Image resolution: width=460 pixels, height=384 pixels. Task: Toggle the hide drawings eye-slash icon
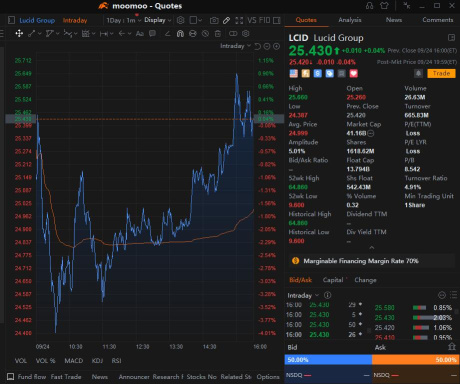coord(205,33)
